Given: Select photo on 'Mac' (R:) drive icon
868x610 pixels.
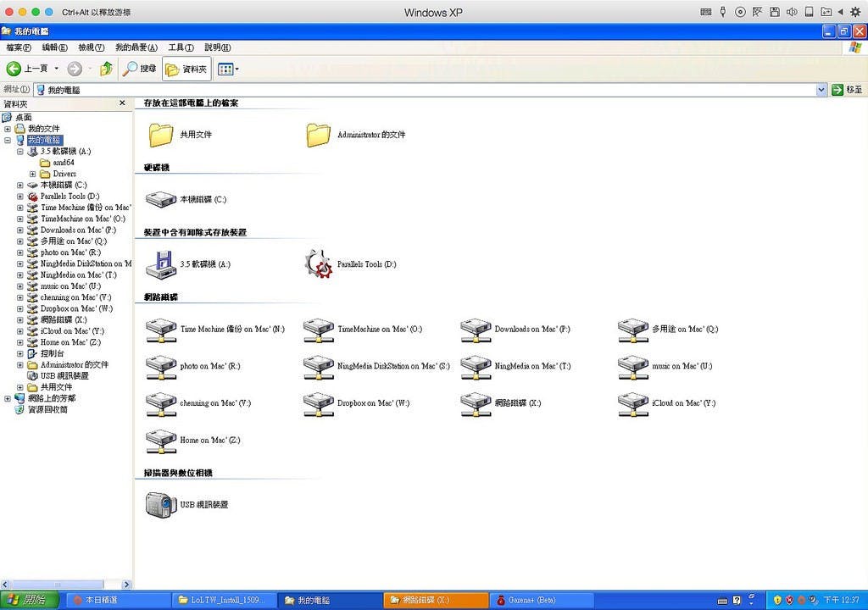Looking at the screenshot, I should pyautogui.click(x=160, y=368).
